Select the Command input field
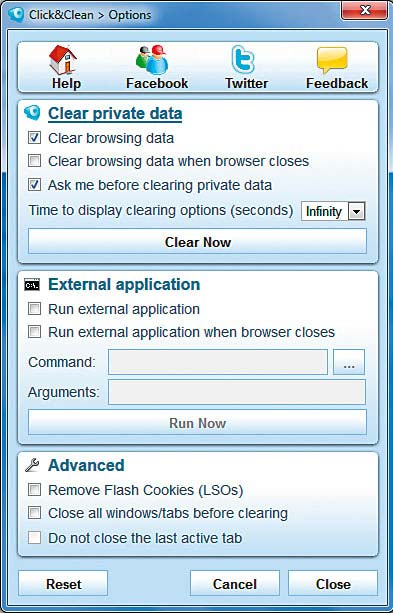Image resolution: width=393 pixels, height=613 pixels. tap(218, 362)
